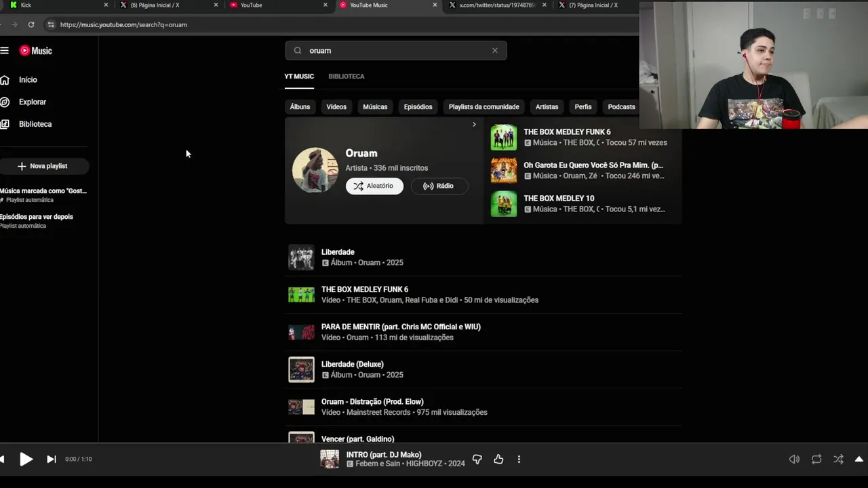This screenshot has height=488, width=868.
Task: Like the current song
Action: point(498,460)
